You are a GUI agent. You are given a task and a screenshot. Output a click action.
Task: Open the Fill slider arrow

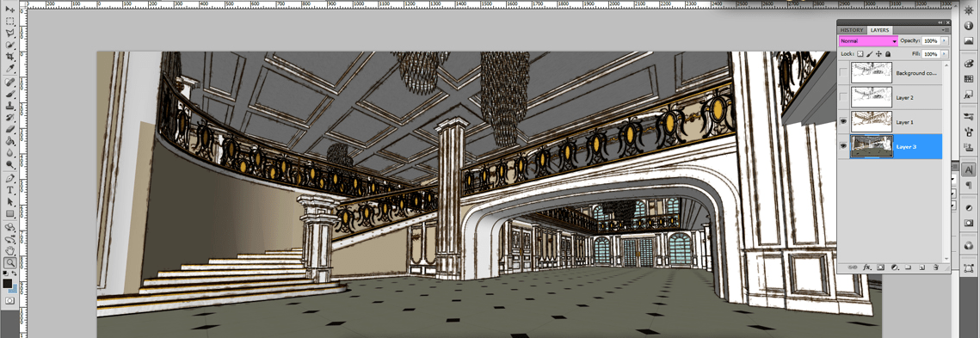[x=944, y=54]
